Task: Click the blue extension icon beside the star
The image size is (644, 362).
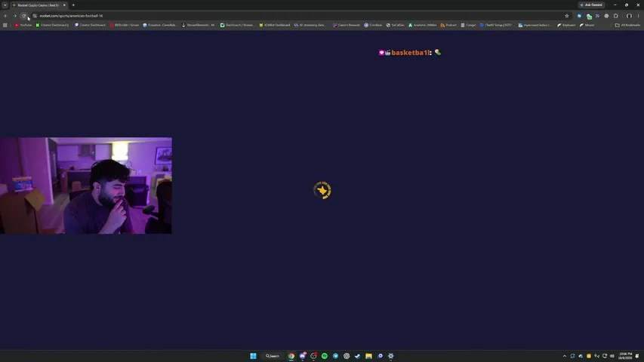Action: pos(580,16)
